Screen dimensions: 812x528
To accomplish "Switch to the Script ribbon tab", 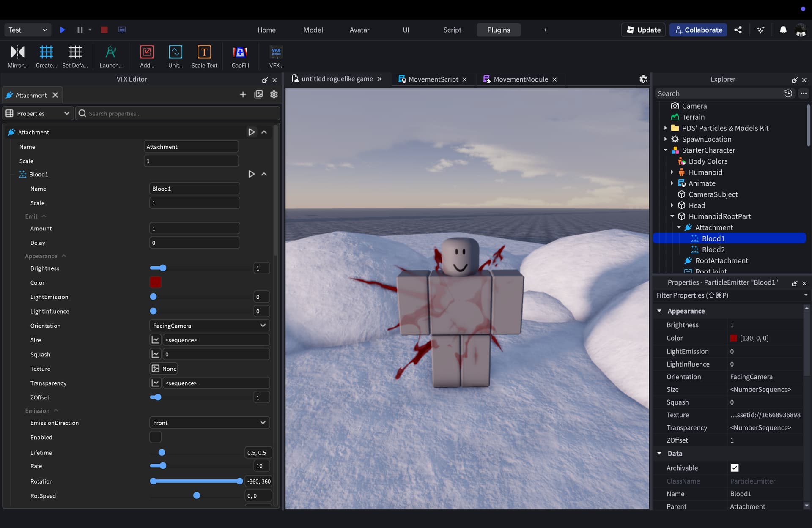I will [452, 30].
